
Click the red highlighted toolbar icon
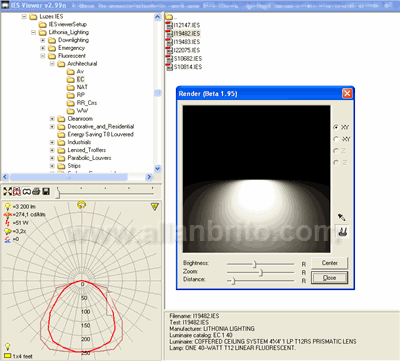[17, 191]
